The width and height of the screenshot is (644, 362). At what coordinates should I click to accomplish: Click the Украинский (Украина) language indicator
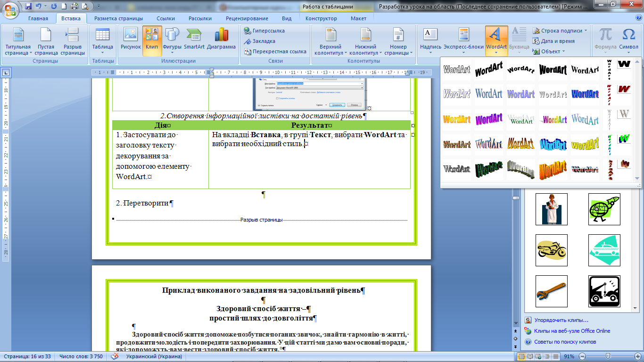154,356
